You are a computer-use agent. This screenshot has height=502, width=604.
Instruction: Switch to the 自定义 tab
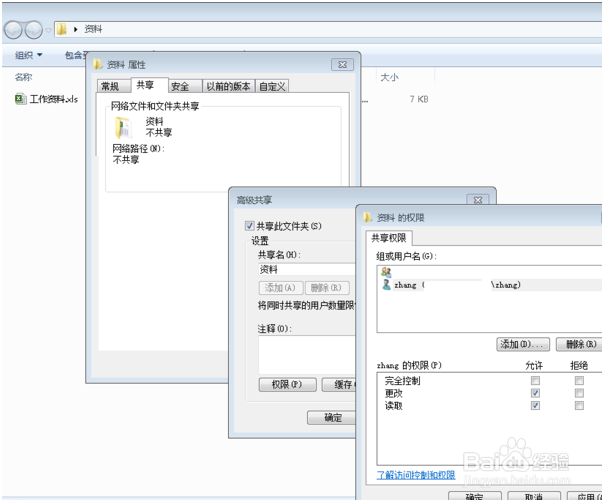pyautogui.click(x=272, y=86)
